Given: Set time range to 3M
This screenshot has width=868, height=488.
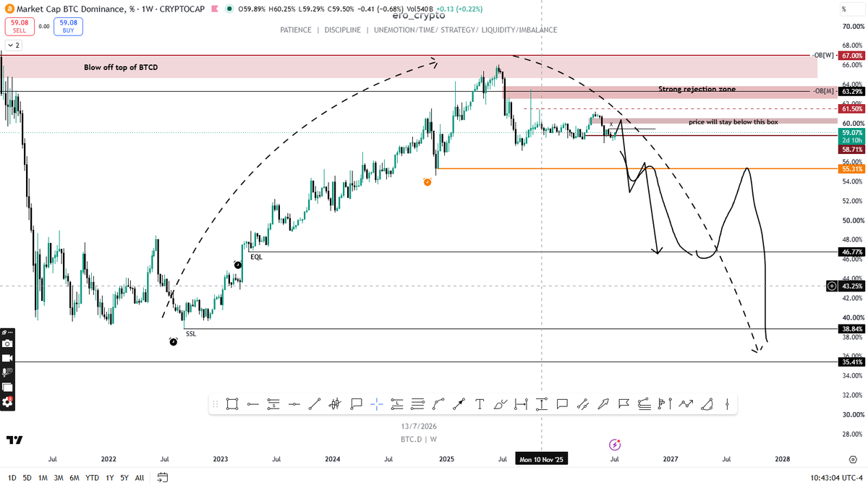Looking at the screenshot, I should point(59,477).
